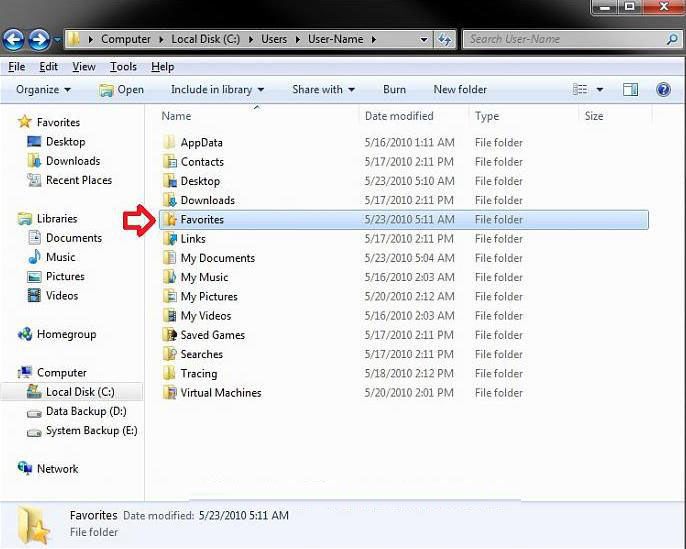Select the My Videos folder icon

click(x=169, y=315)
